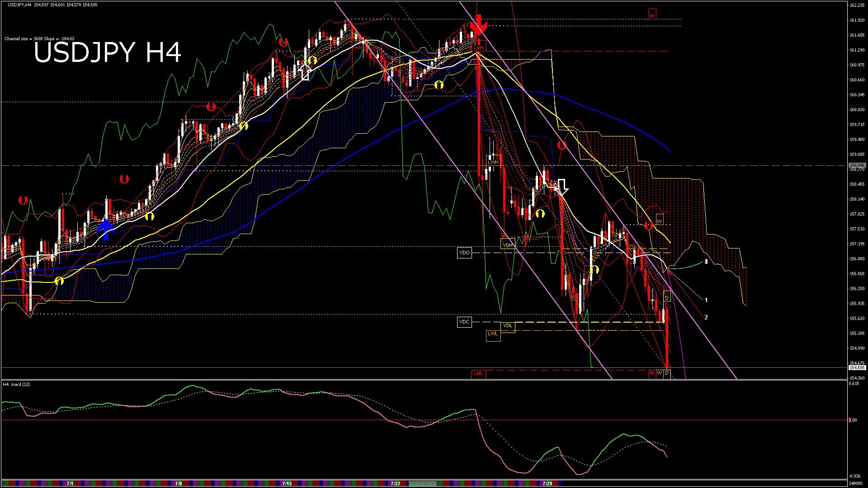Click the large blue up arrow signal
This screenshot has width=868, height=488.
click(106, 229)
